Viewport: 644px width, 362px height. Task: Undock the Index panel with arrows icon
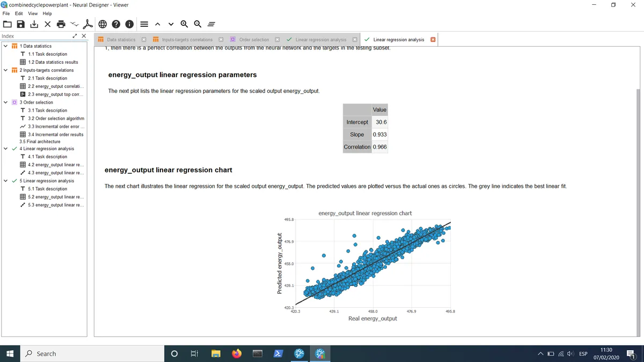coord(75,36)
